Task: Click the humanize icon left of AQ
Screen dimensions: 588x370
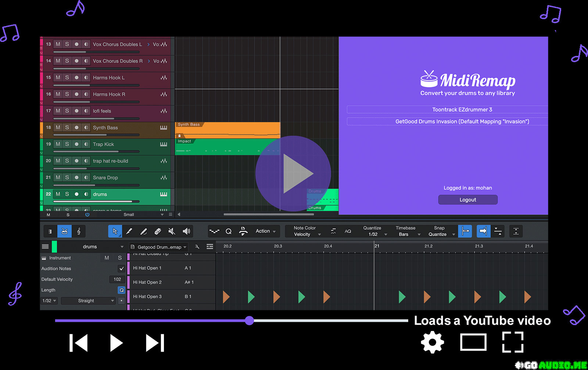Action: 333,231
